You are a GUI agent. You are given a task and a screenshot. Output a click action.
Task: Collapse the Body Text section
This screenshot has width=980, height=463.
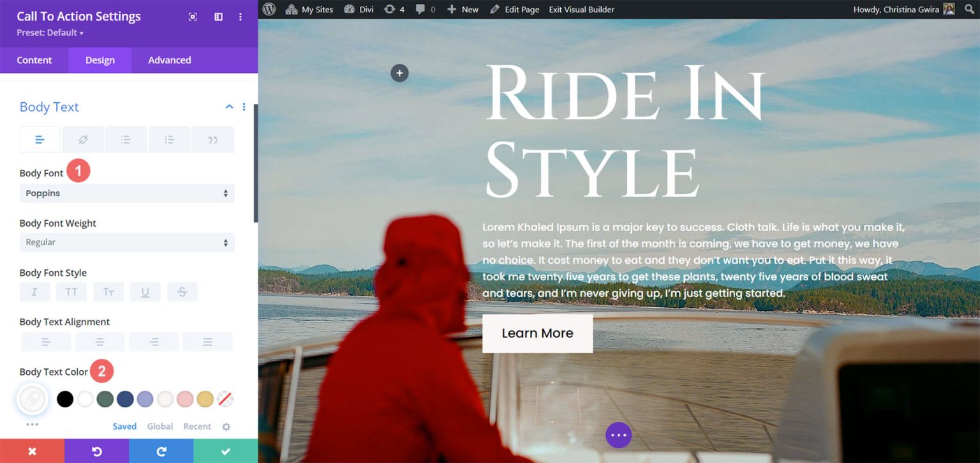click(x=228, y=107)
